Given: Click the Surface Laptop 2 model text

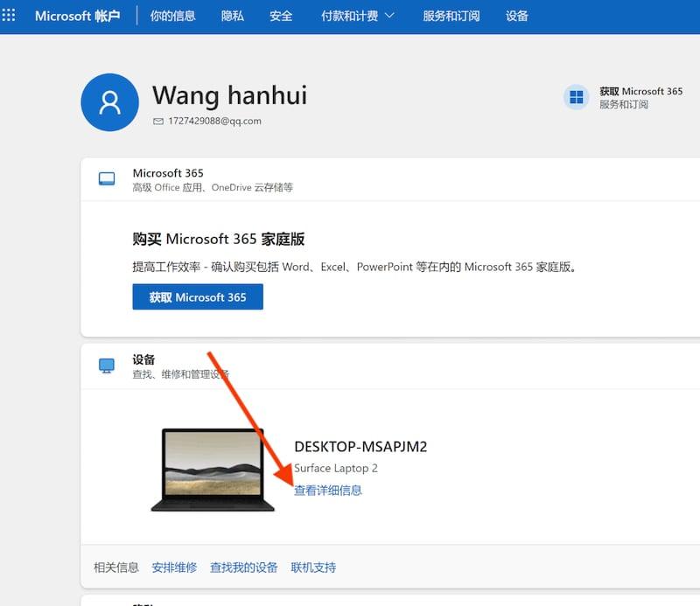Looking at the screenshot, I should pos(336,468).
